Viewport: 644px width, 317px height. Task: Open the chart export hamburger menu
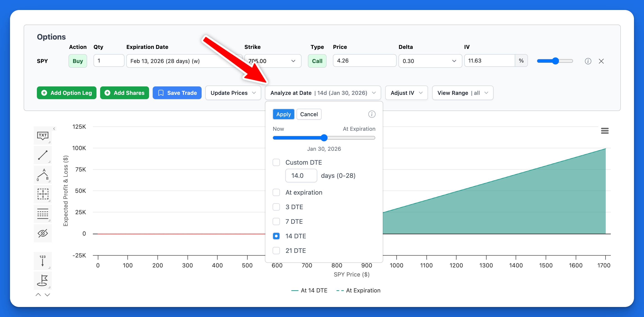[x=605, y=131]
